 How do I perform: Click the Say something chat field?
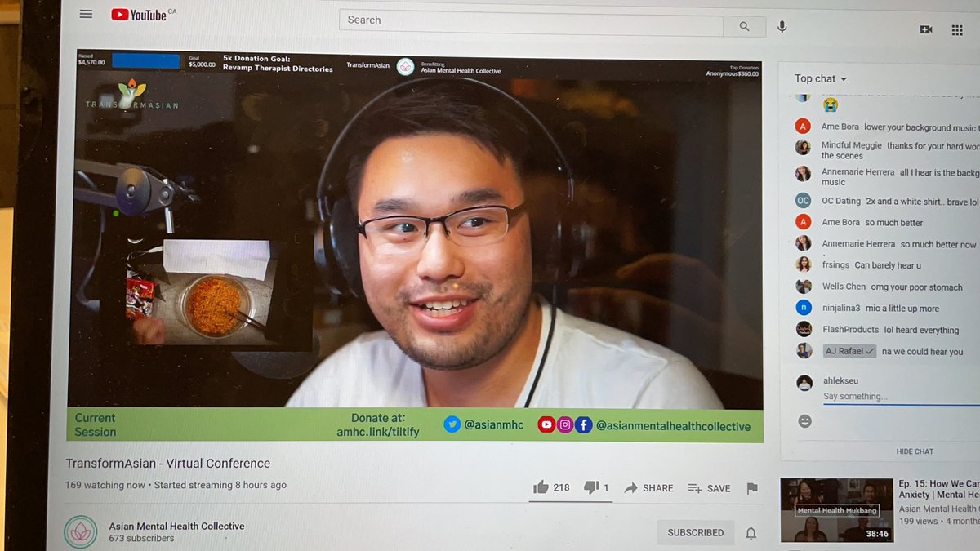tap(901, 397)
